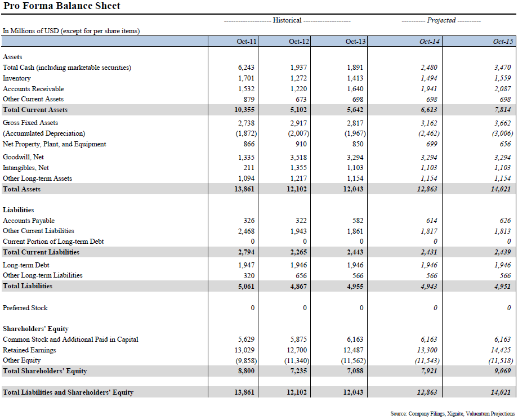Image resolution: width=518 pixels, height=420 pixels.
Task: Click the Long-term Debt row label
Action: point(26,265)
